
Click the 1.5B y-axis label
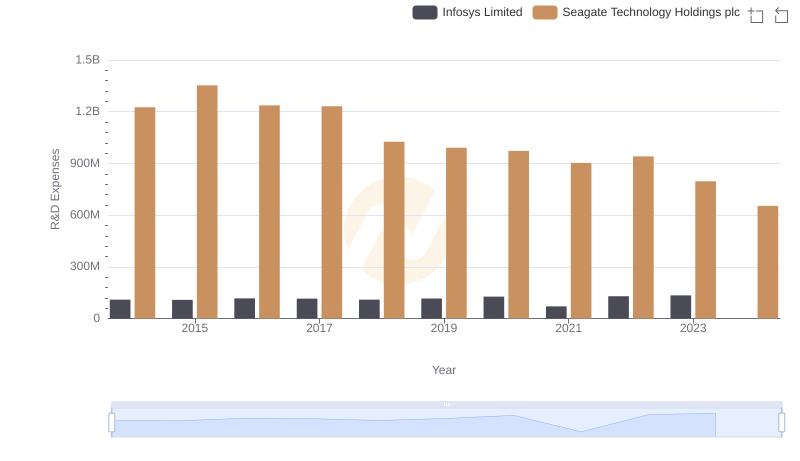(88, 60)
